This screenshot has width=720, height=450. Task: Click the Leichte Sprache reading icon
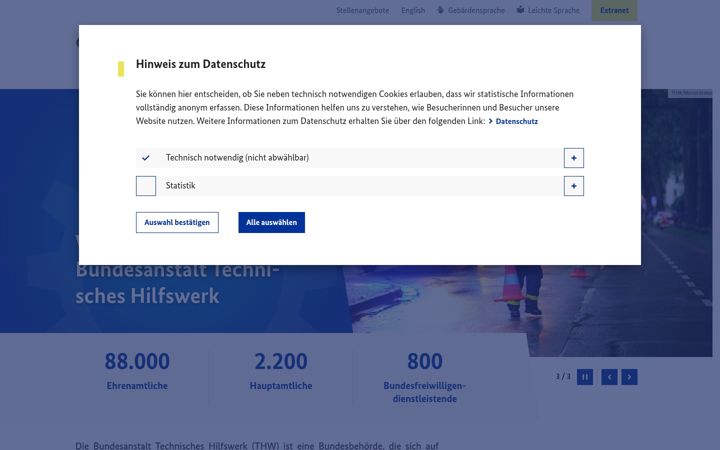pyautogui.click(x=520, y=10)
